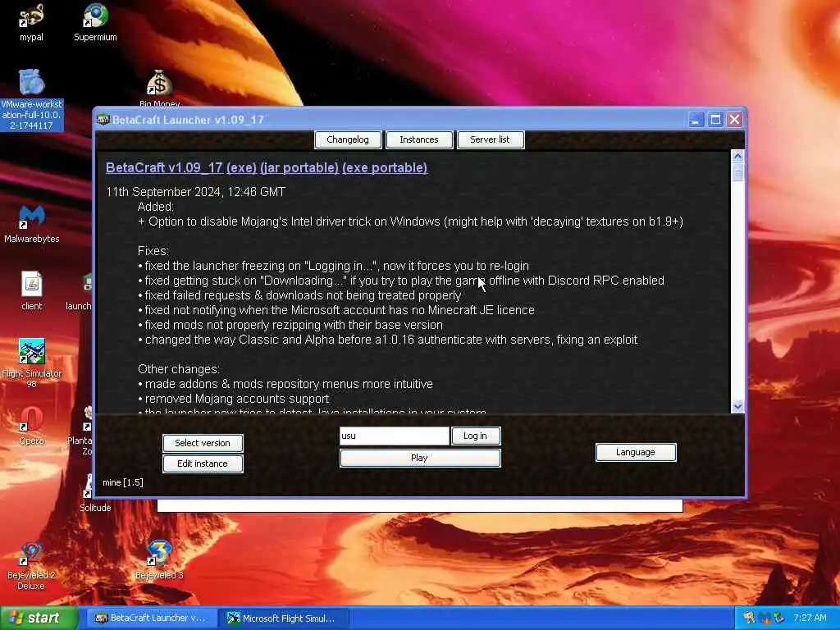Click the BetaCraft Launcher title bar icon

click(103, 120)
